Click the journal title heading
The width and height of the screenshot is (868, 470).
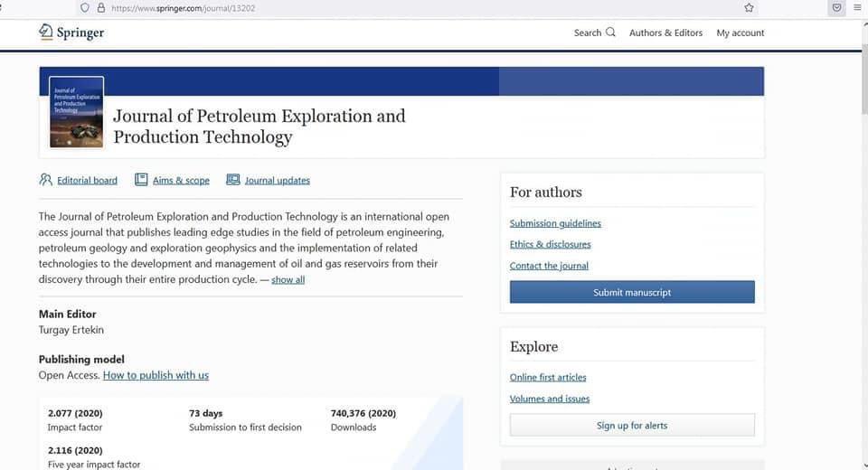259,127
